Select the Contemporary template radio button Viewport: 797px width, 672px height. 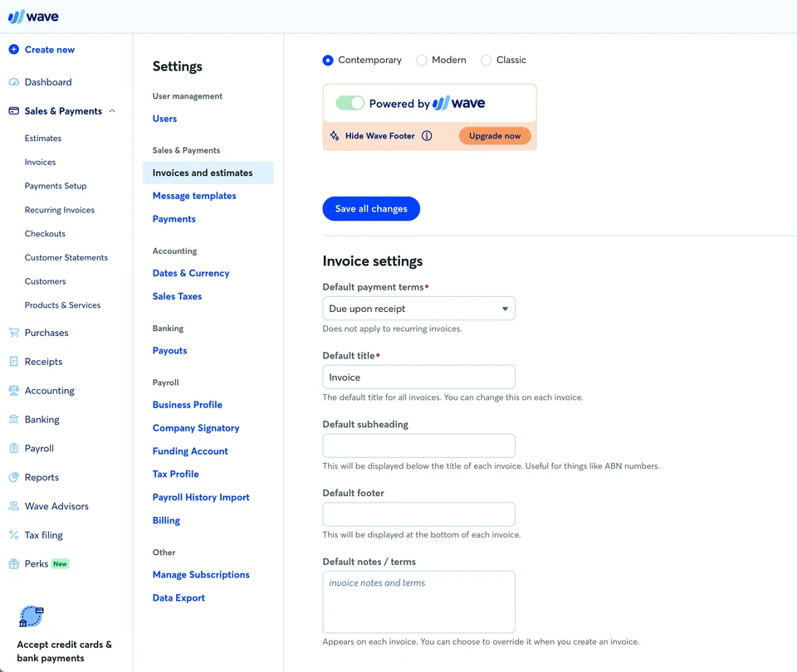pos(328,60)
